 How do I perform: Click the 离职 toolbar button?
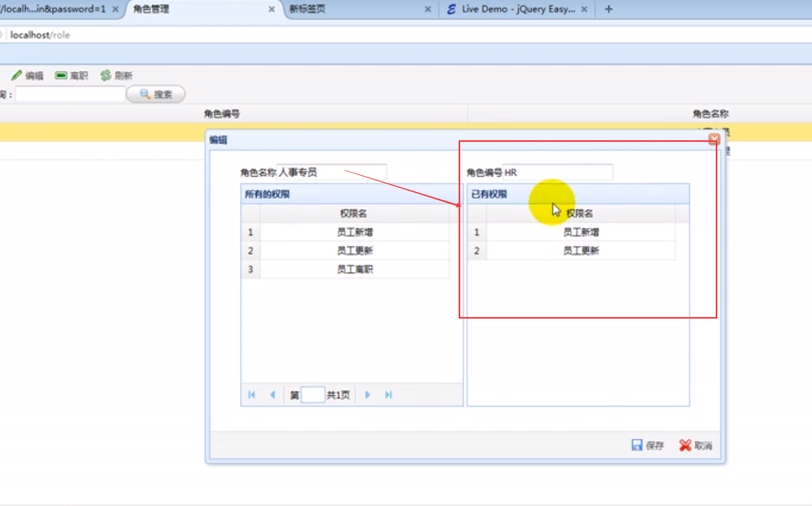point(71,76)
